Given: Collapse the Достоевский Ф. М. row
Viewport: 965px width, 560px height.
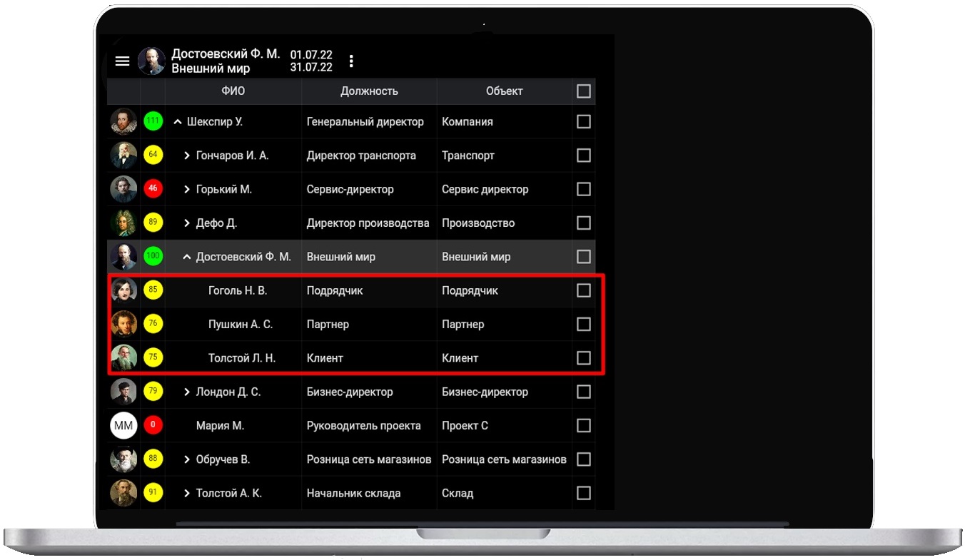Looking at the screenshot, I should click(x=187, y=257).
